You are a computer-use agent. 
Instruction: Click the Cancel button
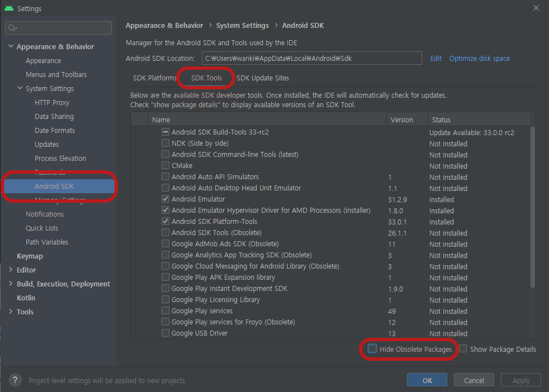click(x=474, y=380)
